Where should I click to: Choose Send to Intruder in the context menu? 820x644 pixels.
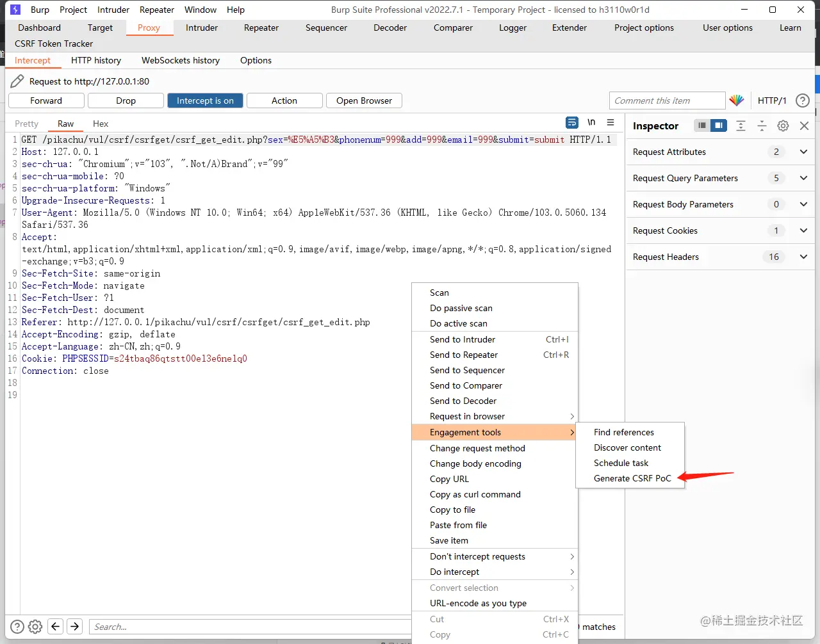(x=495, y=339)
